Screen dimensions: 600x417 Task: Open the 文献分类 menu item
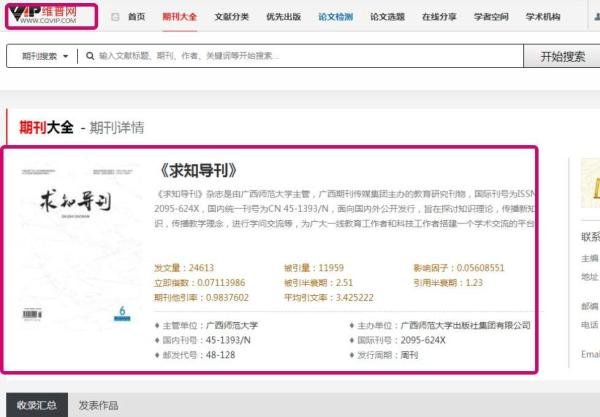(x=232, y=17)
